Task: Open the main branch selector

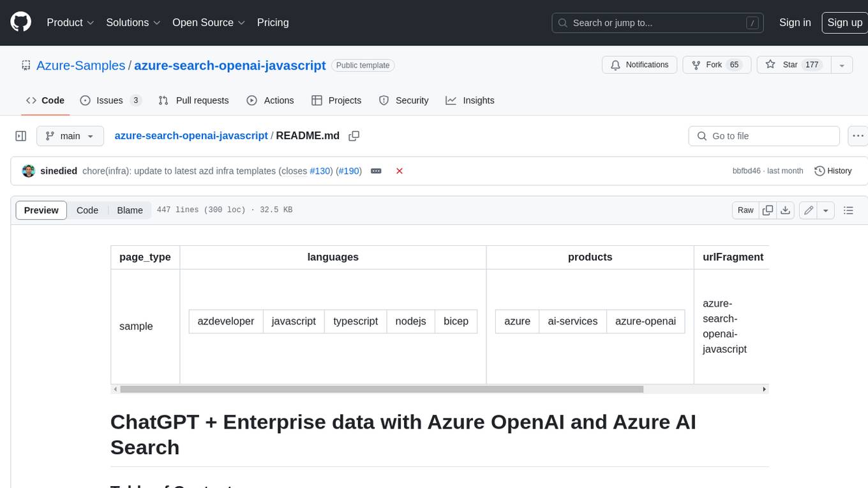Action: (70, 136)
